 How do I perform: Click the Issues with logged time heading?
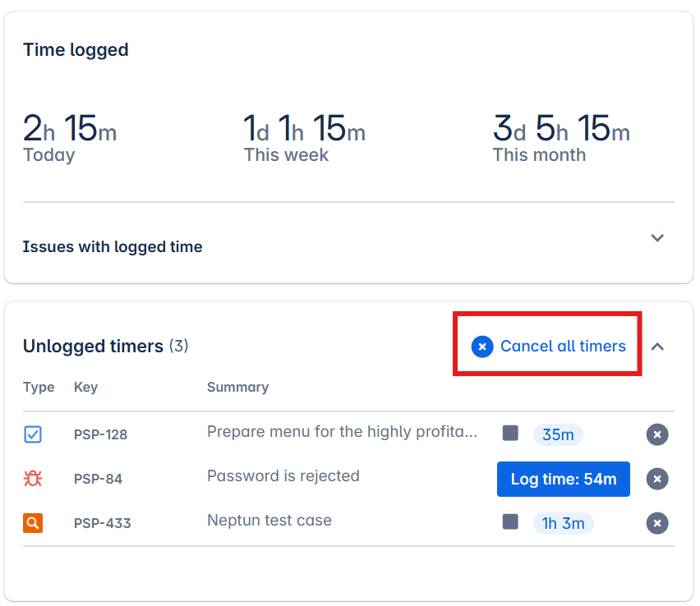[x=113, y=246]
